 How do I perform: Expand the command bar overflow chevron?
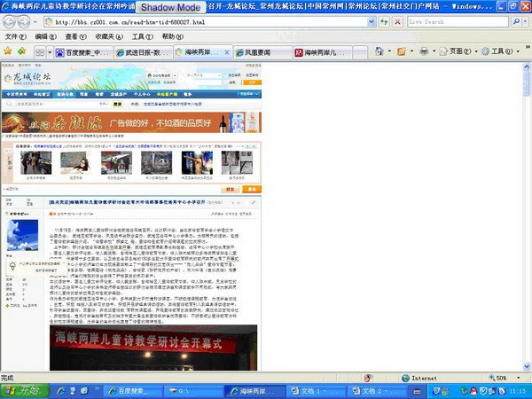pos(528,47)
